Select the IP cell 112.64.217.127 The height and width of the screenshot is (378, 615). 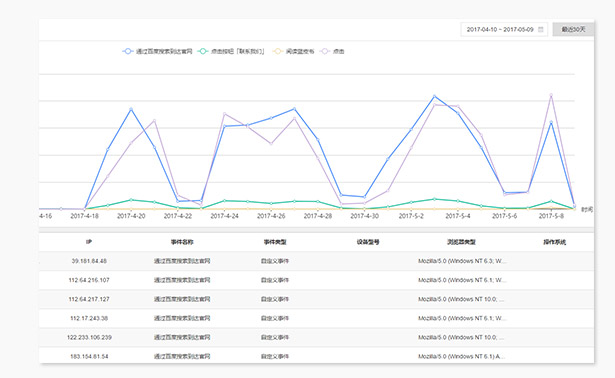(x=89, y=299)
